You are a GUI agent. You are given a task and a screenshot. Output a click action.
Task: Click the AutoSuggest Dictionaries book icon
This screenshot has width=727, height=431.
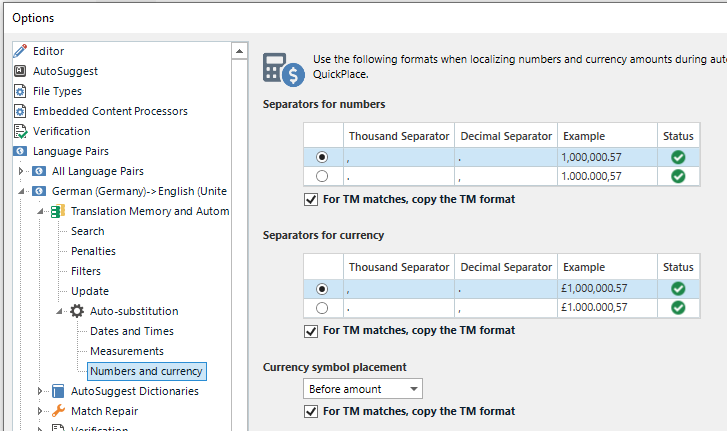(x=58, y=391)
